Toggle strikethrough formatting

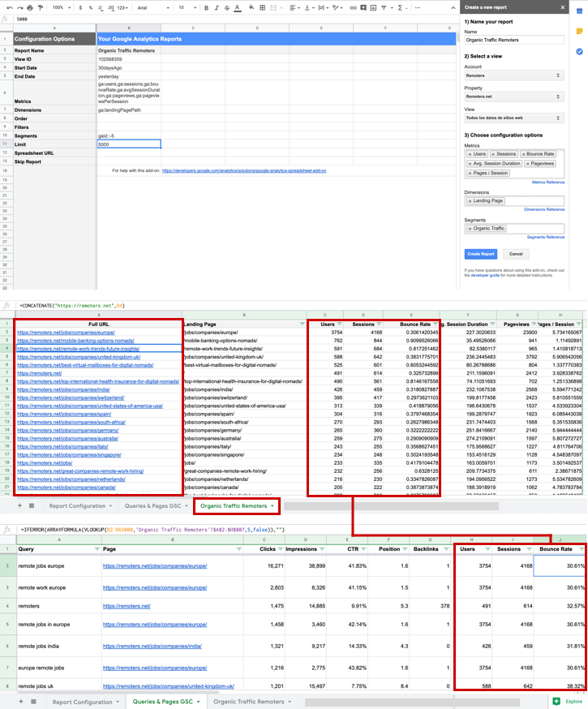227,7
